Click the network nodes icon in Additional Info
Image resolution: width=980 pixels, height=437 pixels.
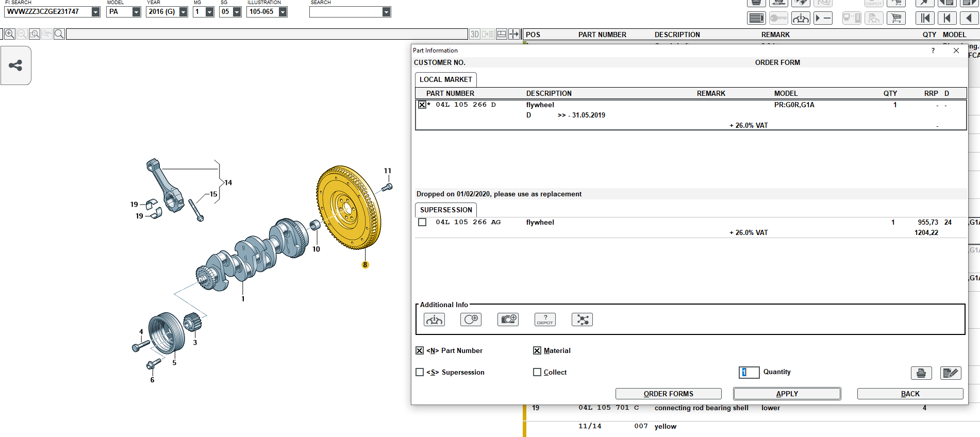[582, 320]
